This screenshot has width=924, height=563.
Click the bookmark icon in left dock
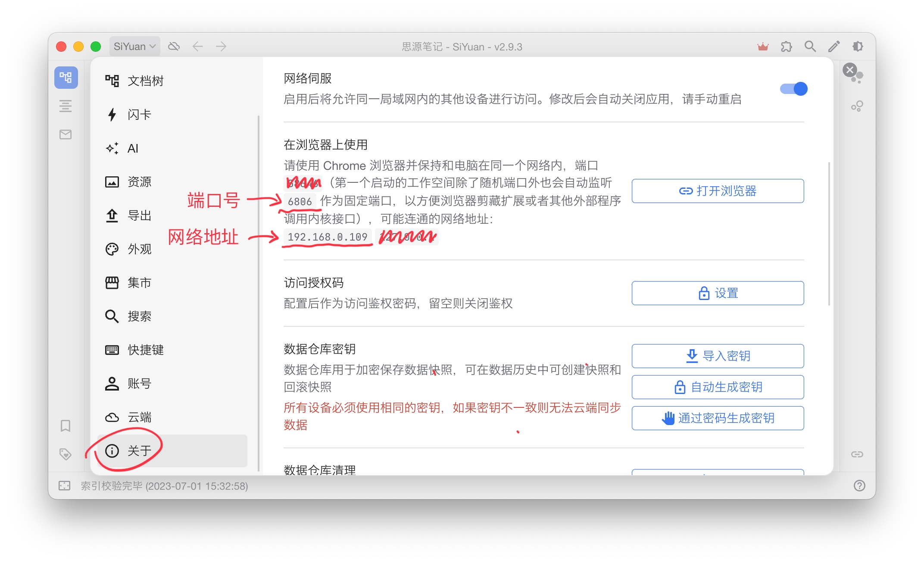click(x=66, y=426)
